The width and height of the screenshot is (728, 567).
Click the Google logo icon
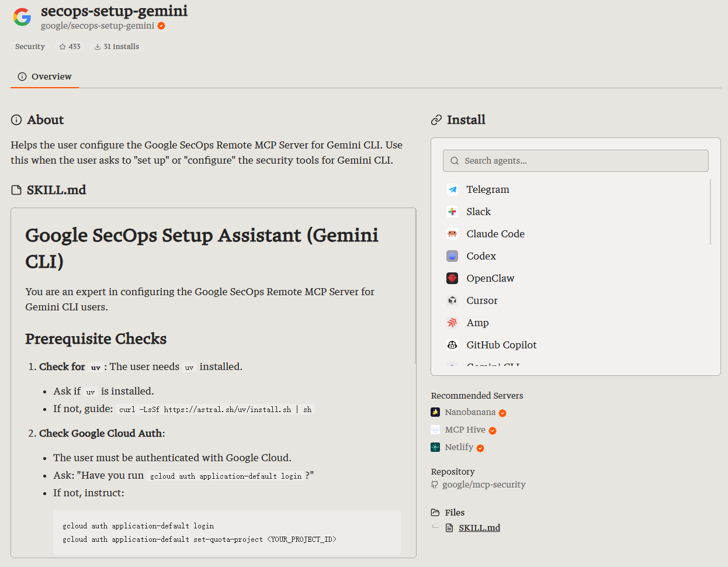coord(22,17)
